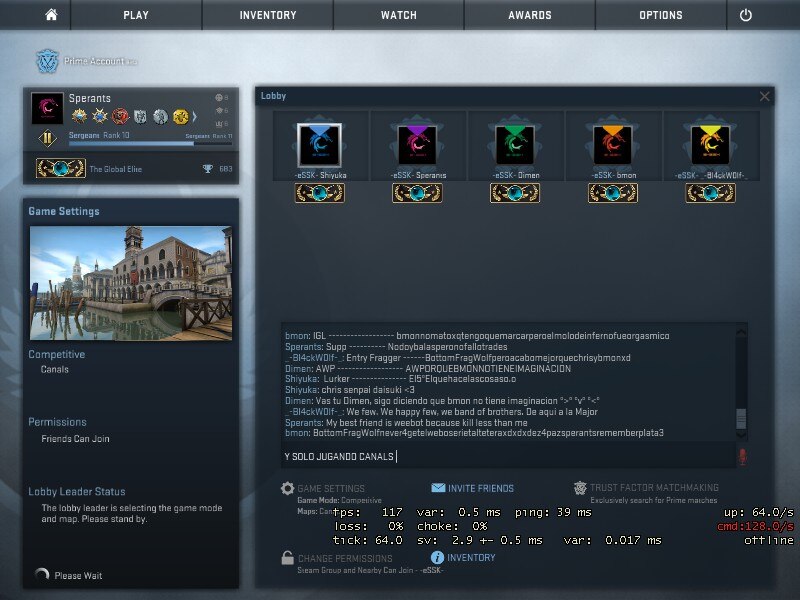Open INVENTORY info link in lobby

[x=463, y=558]
